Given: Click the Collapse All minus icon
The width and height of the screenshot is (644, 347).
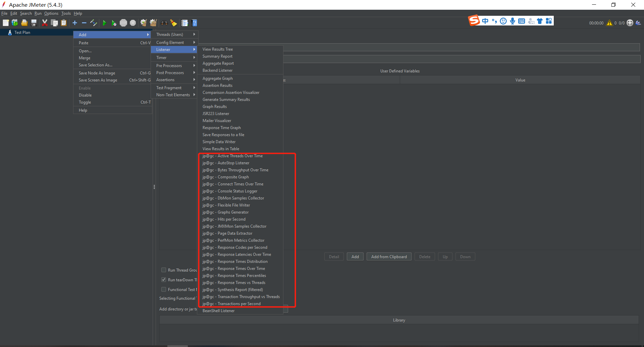Looking at the screenshot, I should tap(84, 23).
